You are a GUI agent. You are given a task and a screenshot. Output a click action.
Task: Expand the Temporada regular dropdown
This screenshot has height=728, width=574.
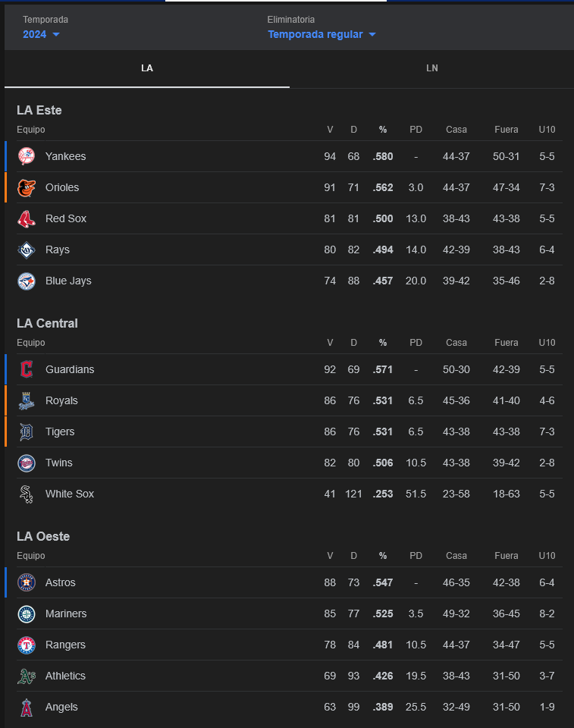(x=322, y=34)
